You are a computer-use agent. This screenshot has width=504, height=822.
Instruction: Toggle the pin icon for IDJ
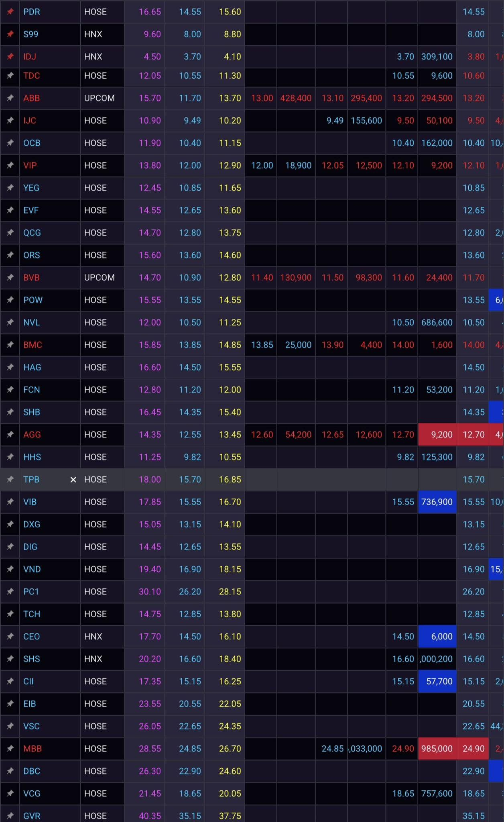click(x=10, y=57)
